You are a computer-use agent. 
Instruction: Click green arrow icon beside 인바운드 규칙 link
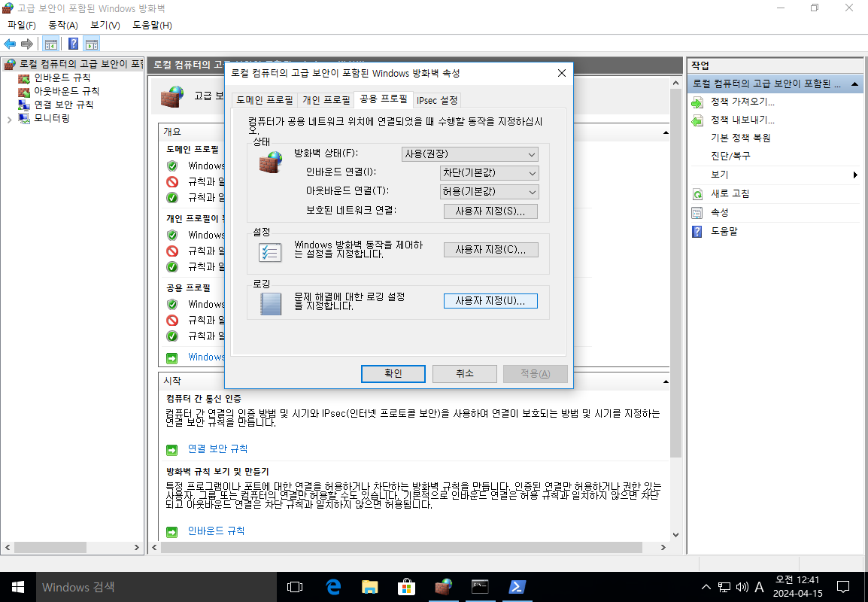(x=172, y=532)
